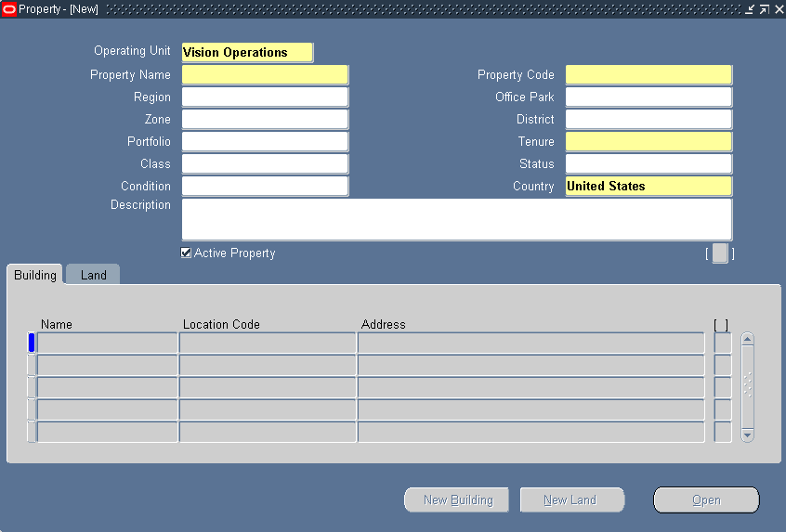
Task: Close the Property window
Action: tap(779, 9)
